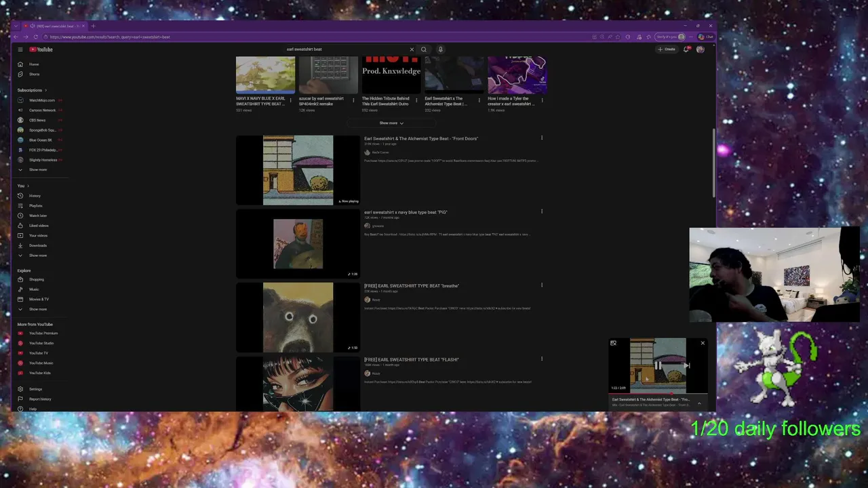Expand the Subscriptions section chevron
The image size is (868, 488).
pyautogui.click(x=45, y=90)
